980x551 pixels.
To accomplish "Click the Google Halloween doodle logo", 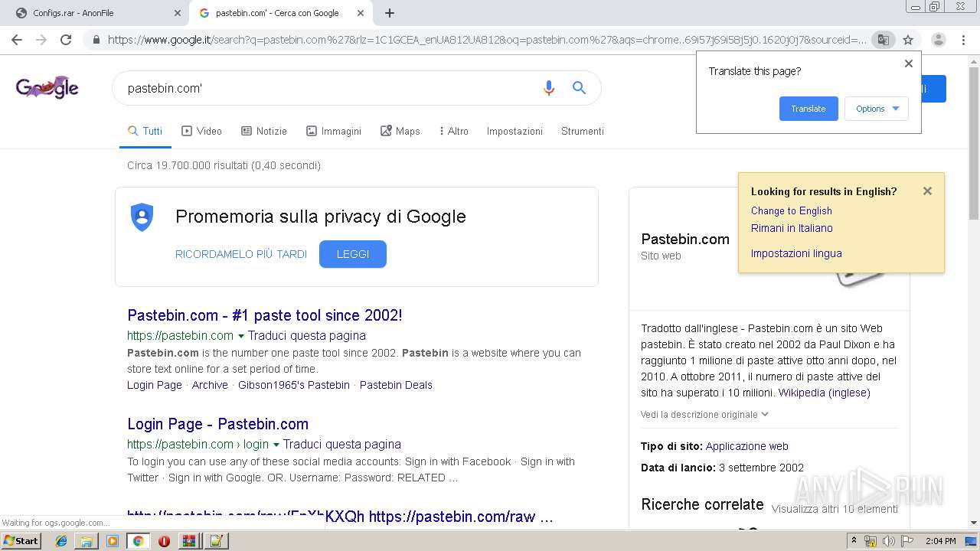I will tap(47, 87).
